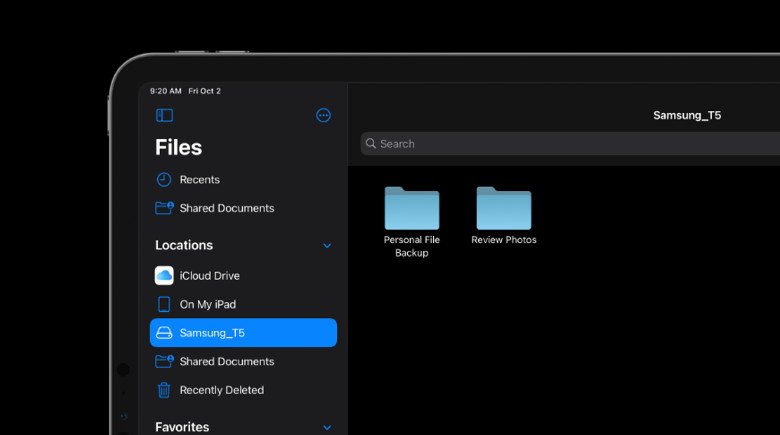Screen dimensions: 780x435
Task: Click the On My iPad device icon
Action: point(164,304)
